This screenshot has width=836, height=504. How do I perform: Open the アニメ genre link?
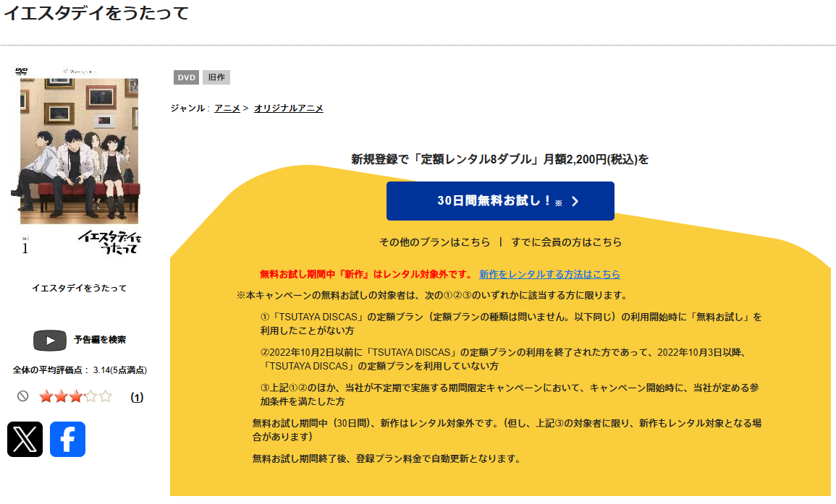pyautogui.click(x=227, y=108)
